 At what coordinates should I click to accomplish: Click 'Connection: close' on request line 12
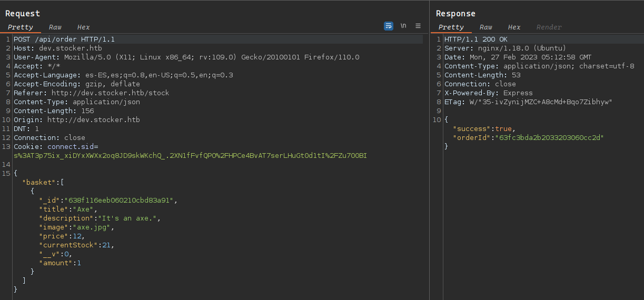point(49,138)
